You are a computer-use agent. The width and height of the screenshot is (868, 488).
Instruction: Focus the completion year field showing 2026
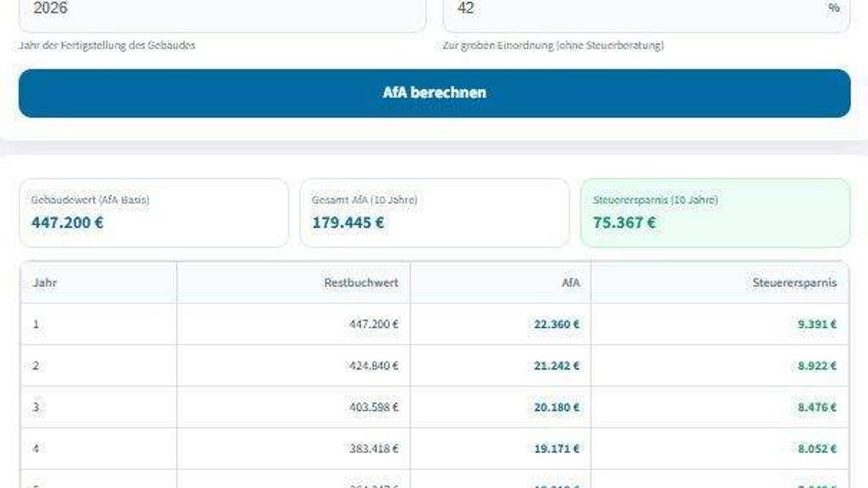coord(220,10)
